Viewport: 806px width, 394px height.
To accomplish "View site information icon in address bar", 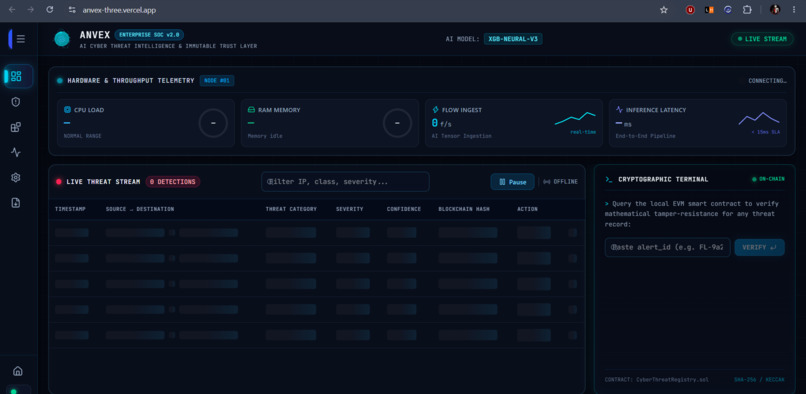I will coord(72,10).
